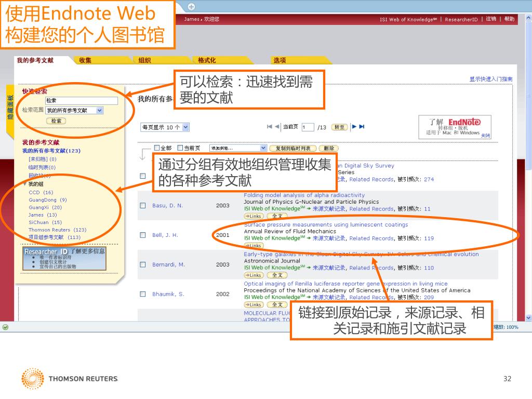The height and width of the screenshot is (399, 532).
Task: Click the 注销 logout link
Action: (x=491, y=19)
